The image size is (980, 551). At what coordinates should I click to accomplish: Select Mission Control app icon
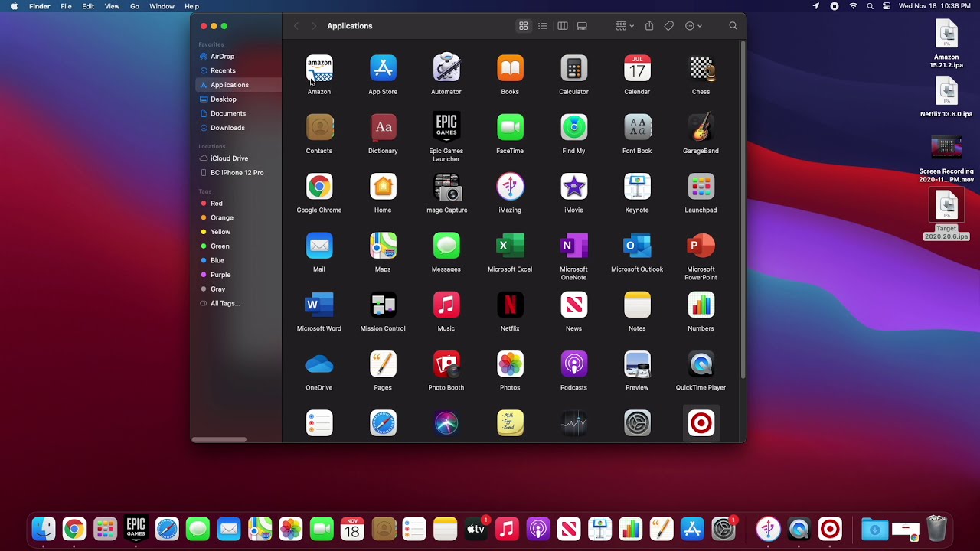pyautogui.click(x=383, y=305)
